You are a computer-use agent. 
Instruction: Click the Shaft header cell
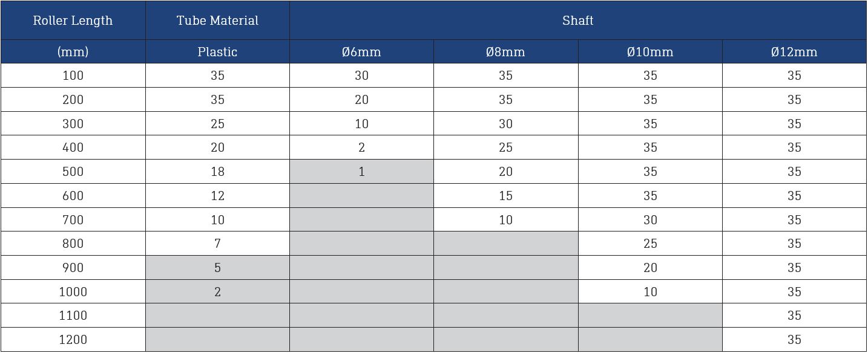point(578,21)
